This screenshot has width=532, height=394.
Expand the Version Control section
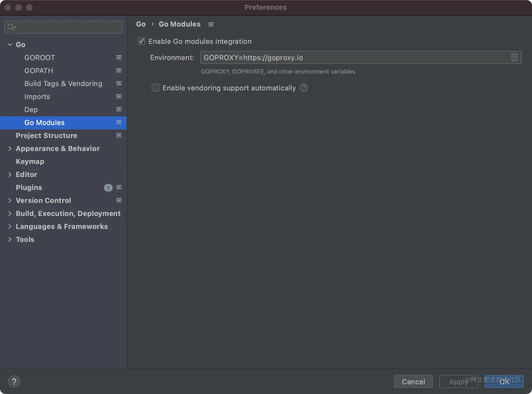point(10,200)
